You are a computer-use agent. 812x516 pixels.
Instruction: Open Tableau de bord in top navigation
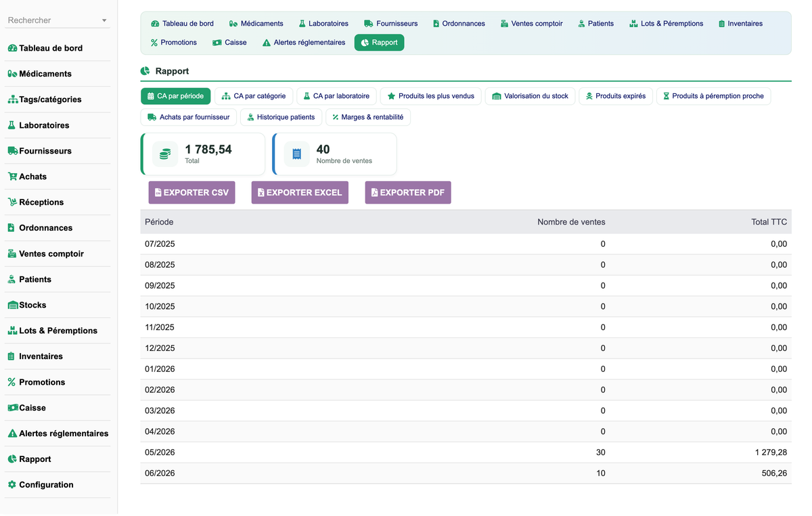[x=182, y=24]
